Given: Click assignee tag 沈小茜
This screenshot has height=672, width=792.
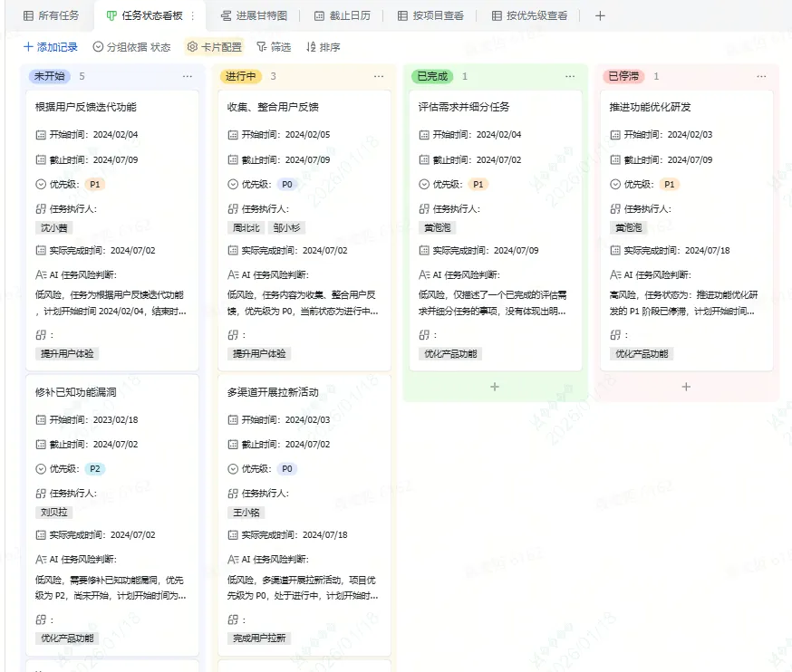Looking at the screenshot, I should pyautogui.click(x=54, y=227).
